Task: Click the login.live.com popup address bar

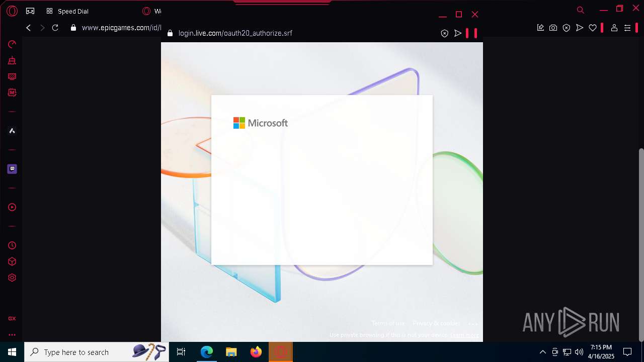Action: [235, 33]
